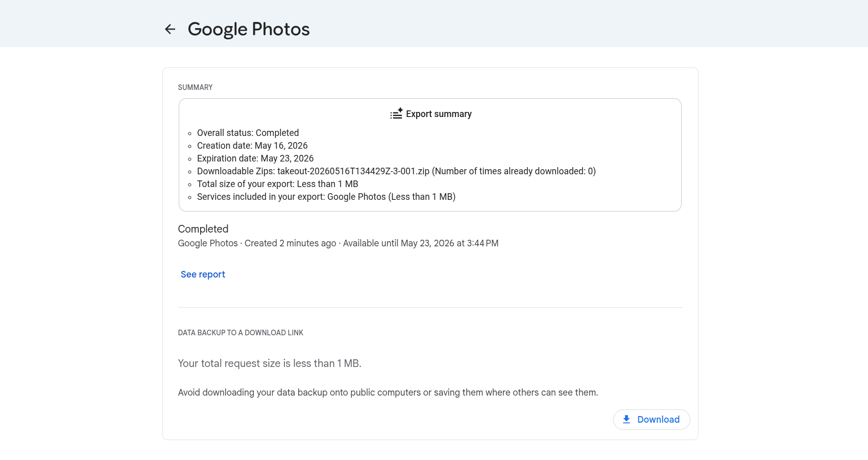Screen dimensions: 868x460
Task: Click the takeout zip file name line
Action: (396, 171)
